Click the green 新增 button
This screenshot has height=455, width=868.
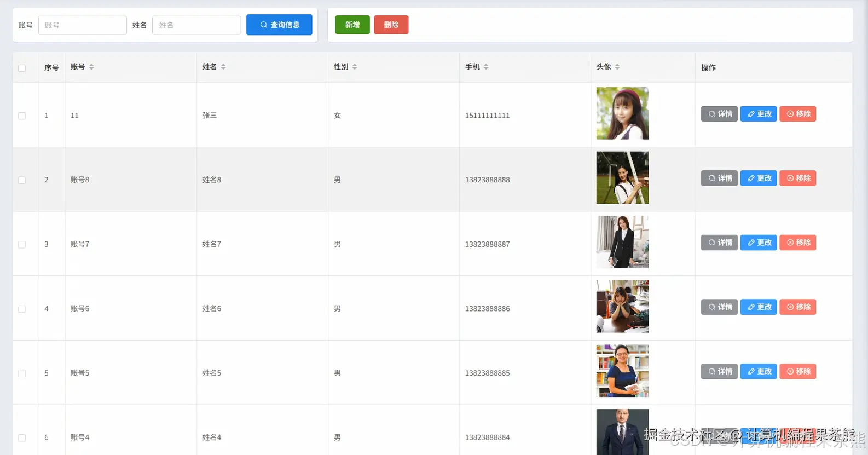point(352,25)
